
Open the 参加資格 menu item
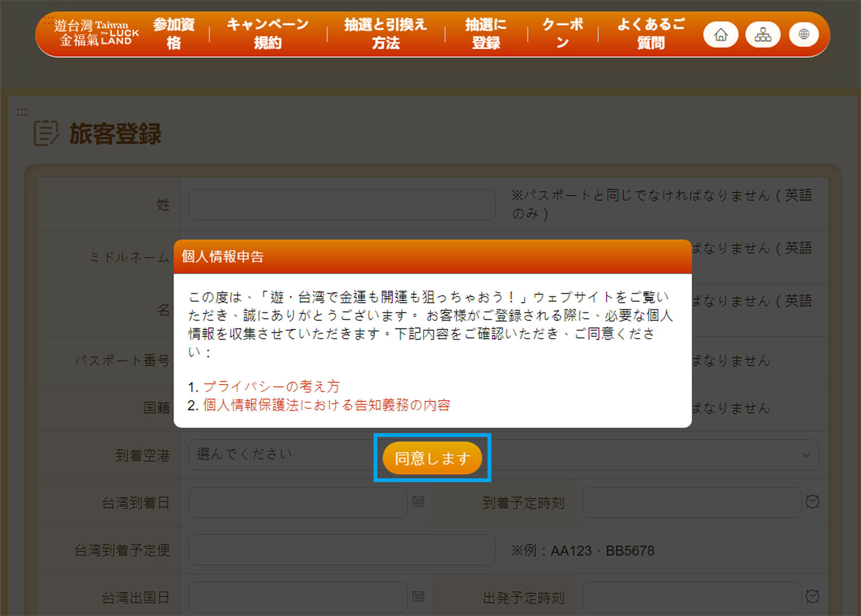173,33
